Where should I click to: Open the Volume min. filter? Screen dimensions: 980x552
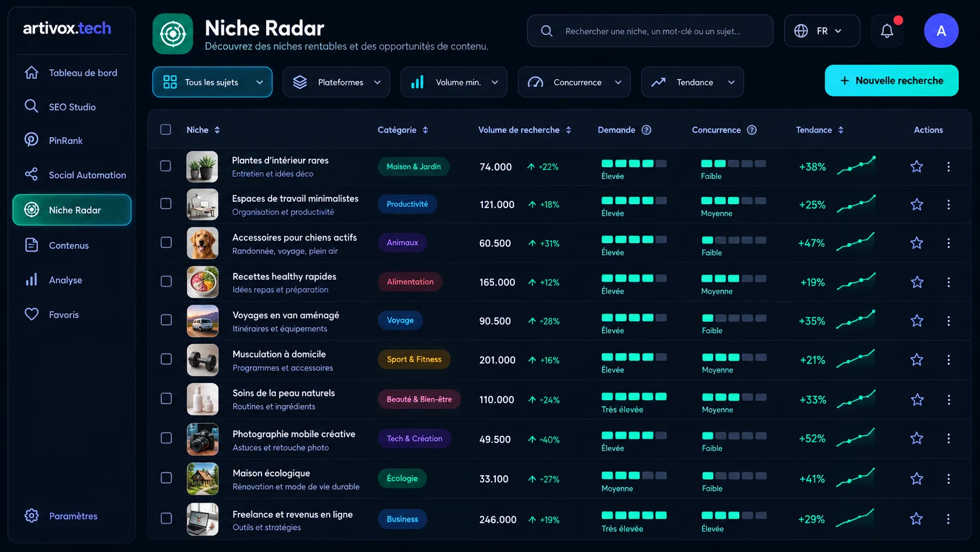click(x=454, y=82)
